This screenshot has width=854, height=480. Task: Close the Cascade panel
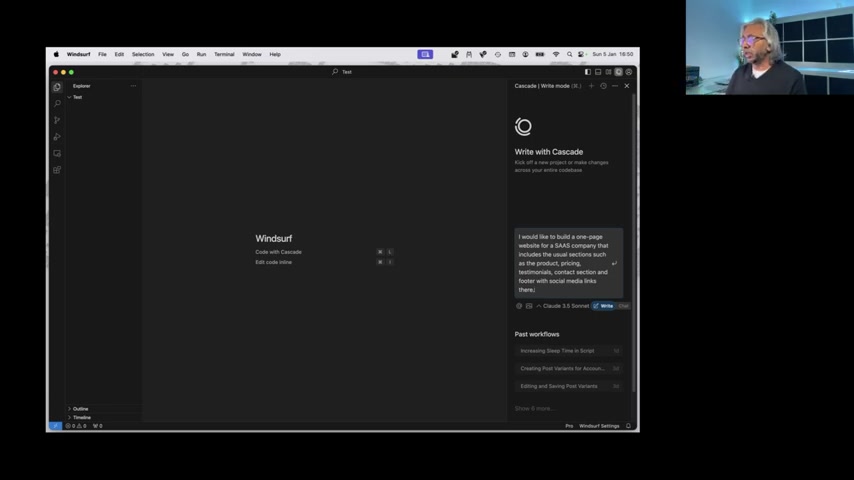click(x=627, y=86)
